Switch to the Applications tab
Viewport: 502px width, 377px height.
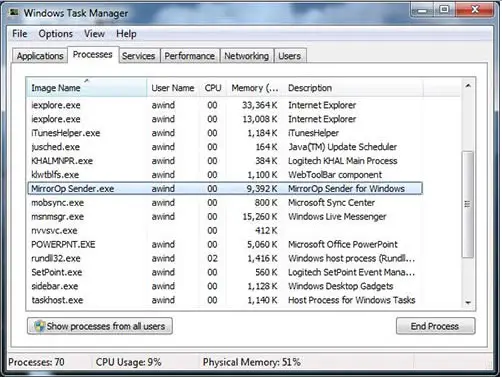coord(40,56)
